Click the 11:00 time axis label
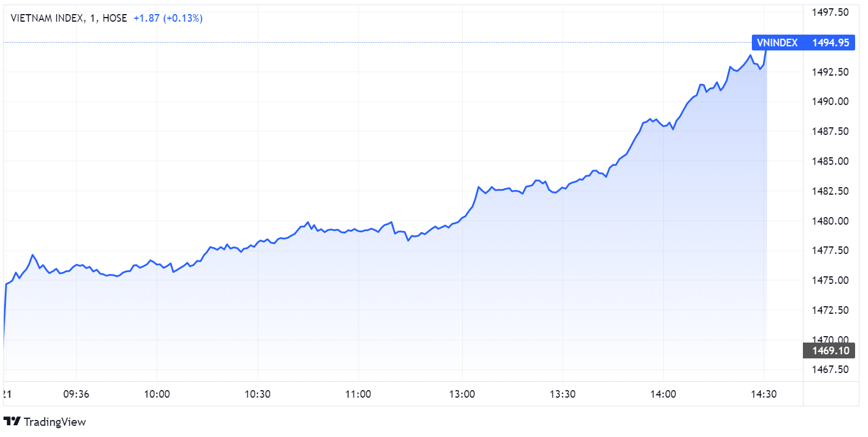 point(358,394)
